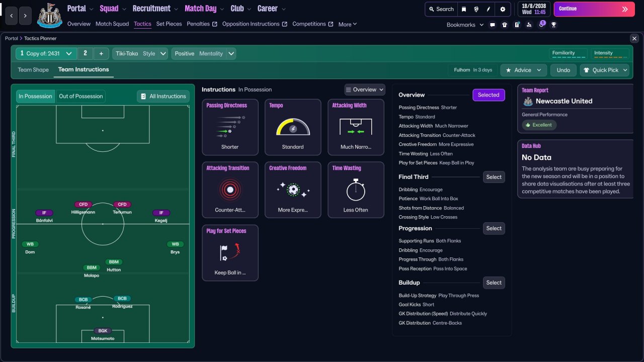
Task: Expand the Match Day menu
Action: click(x=204, y=9)
